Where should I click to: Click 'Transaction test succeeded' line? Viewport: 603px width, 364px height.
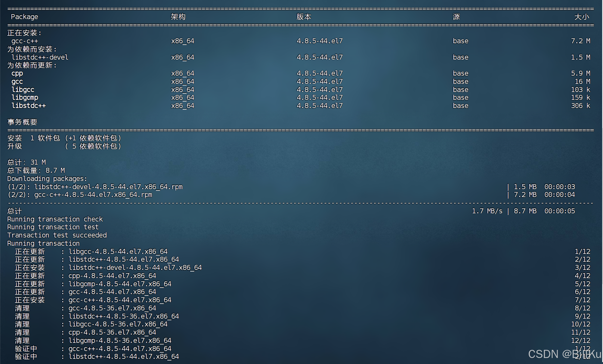(57, 235)
